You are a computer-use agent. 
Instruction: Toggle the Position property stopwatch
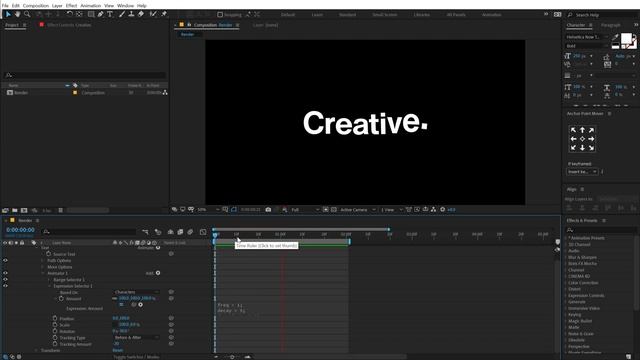point(55,318)
